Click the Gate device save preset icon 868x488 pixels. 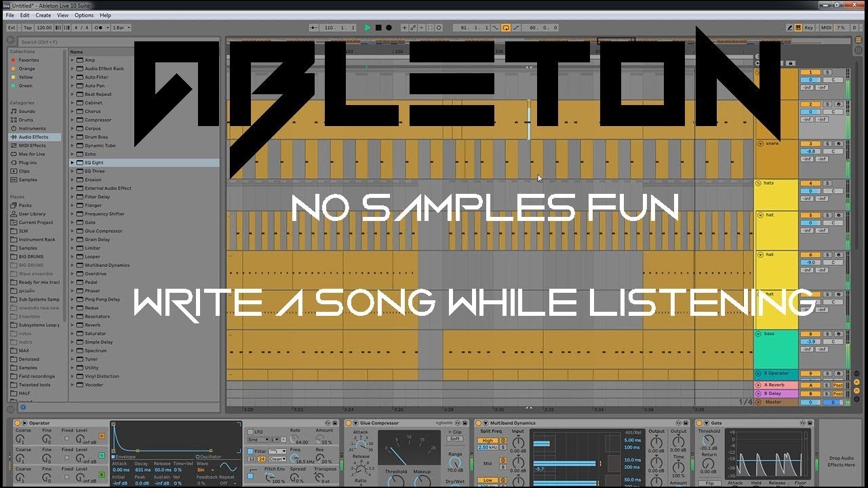click(810, 423)
